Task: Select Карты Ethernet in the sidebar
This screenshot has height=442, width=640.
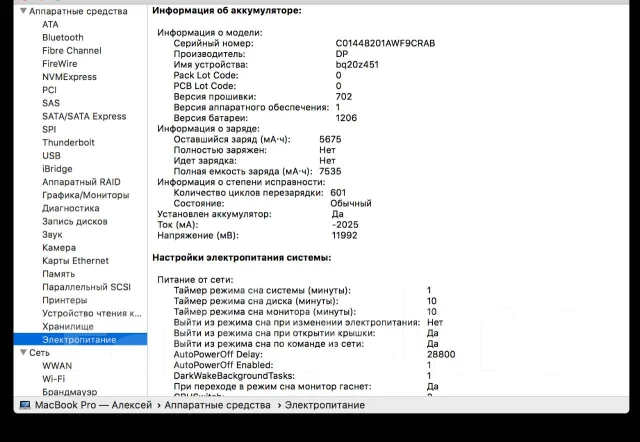Action: click(x=76, y=261)
